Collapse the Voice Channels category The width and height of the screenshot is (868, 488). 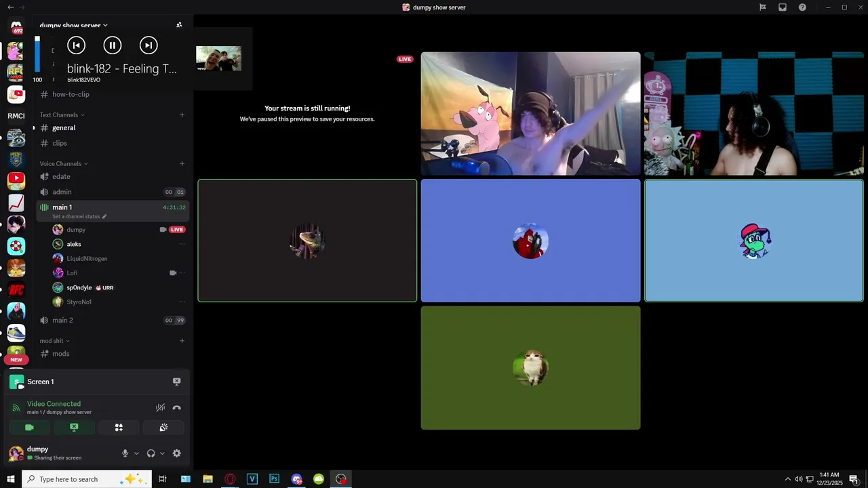[x=64, y=163]
